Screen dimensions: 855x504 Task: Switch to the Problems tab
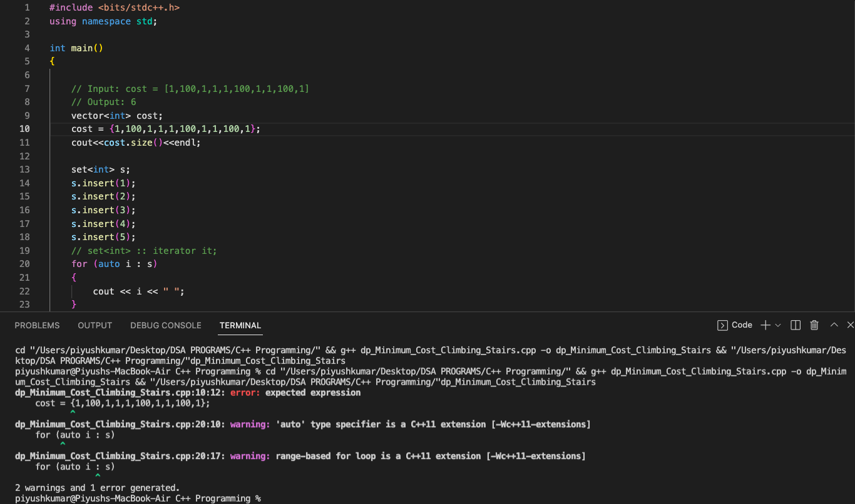pyautogui.click(x=37, y=325)
